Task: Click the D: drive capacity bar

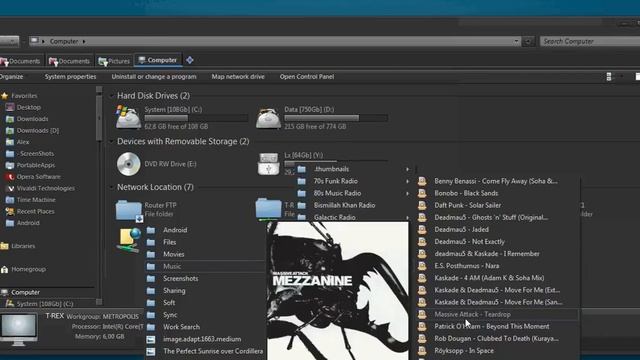Action: coord(336,118)
